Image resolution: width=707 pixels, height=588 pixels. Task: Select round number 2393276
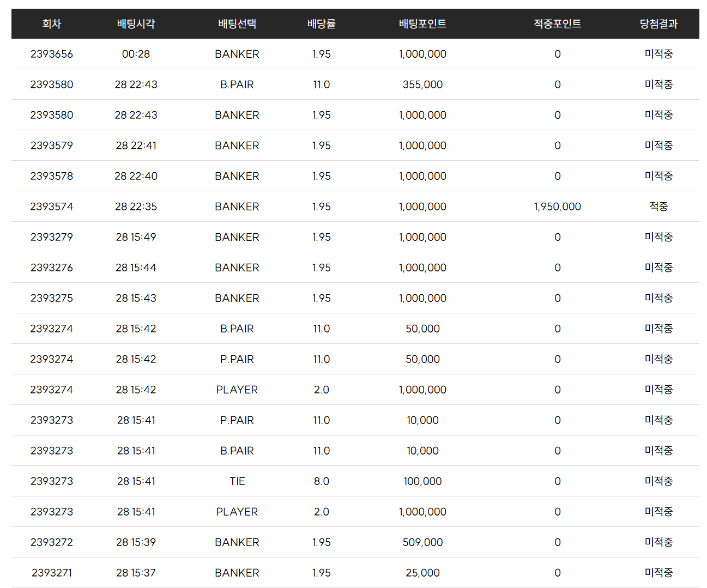52,268
